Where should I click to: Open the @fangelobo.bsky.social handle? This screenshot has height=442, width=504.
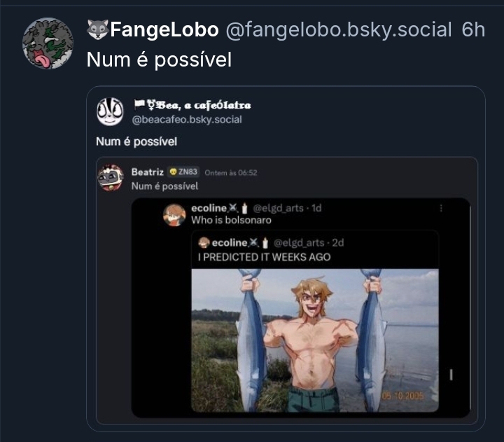(x=339, y=29)
